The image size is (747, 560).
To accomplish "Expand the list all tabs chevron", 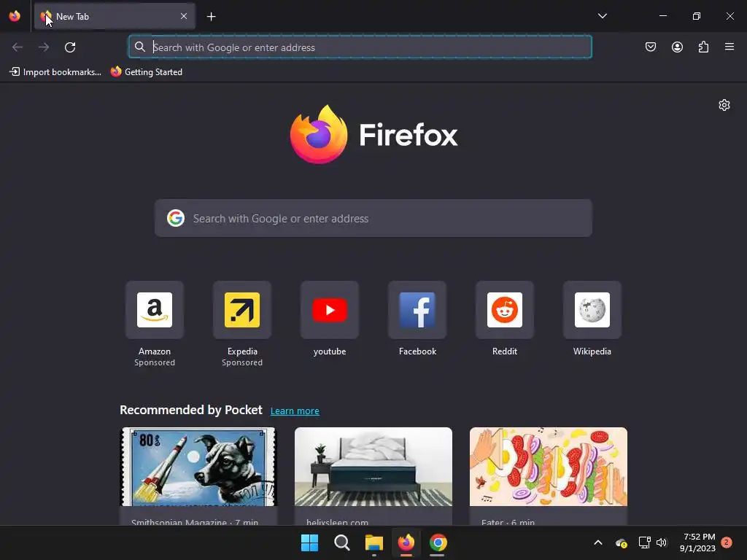I will coord(602,16).
